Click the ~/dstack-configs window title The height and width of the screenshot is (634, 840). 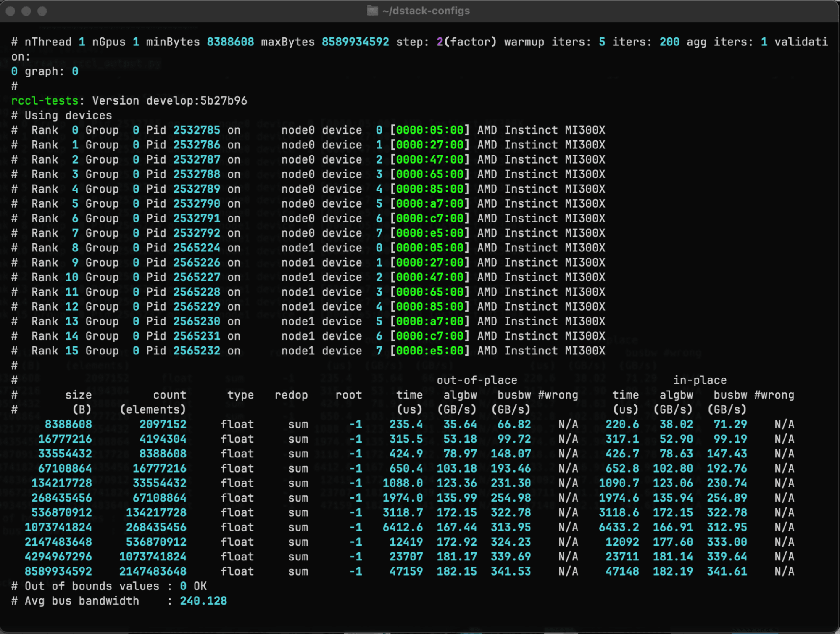426,11
